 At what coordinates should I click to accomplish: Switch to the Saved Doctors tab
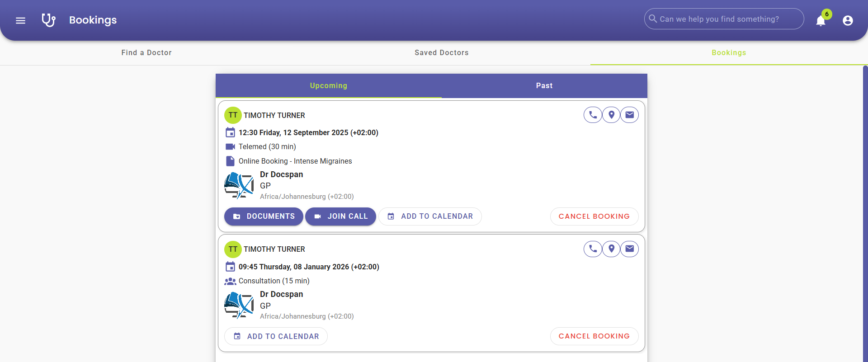[441, 53]
